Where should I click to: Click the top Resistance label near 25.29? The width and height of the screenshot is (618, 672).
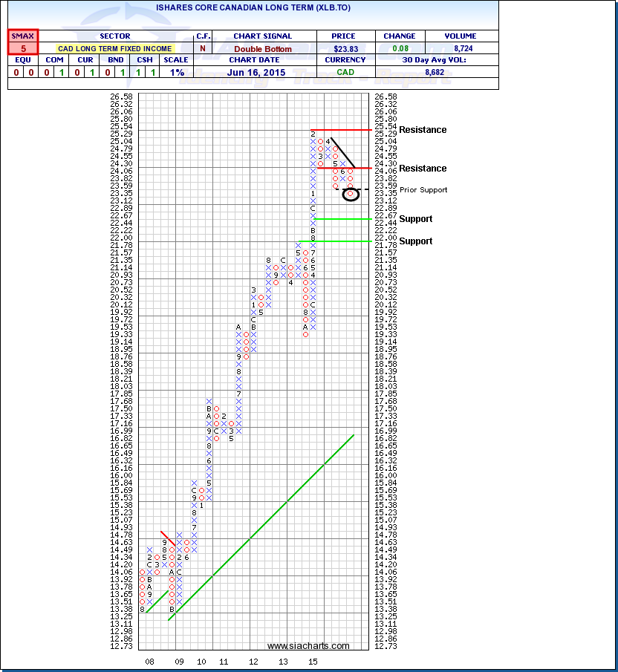tap(423, 130)
